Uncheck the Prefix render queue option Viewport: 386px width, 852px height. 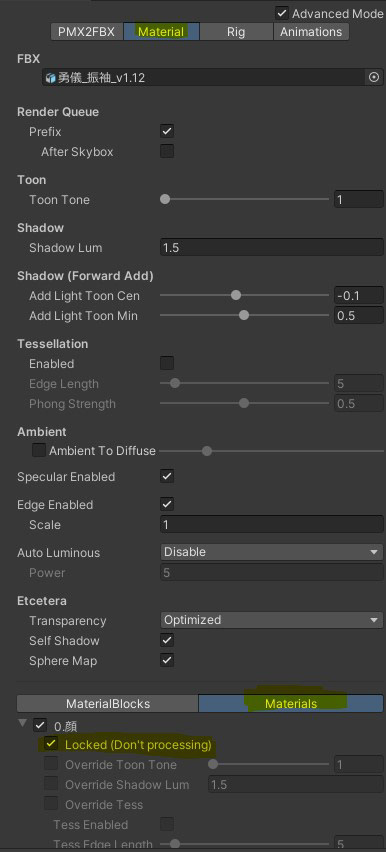point(167,131)
